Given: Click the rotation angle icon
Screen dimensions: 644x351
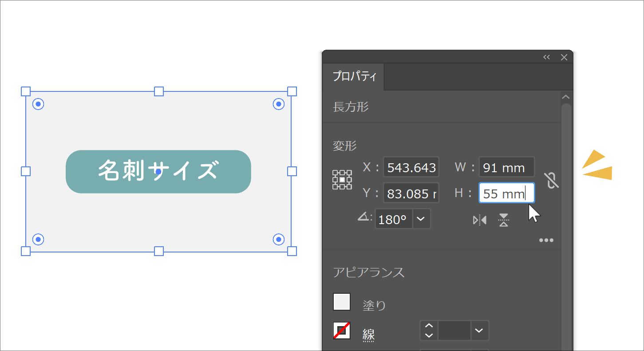Looking at the screenshot, I should coord(364,217).
